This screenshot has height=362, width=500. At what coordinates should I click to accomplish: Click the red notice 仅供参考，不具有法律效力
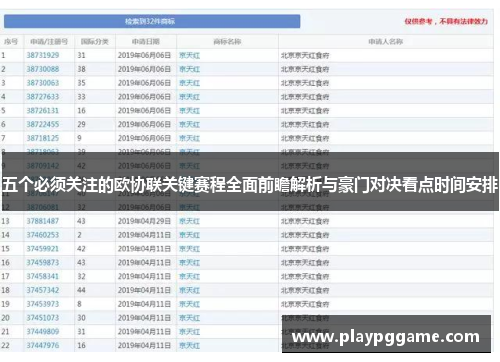tap(446, 21)
